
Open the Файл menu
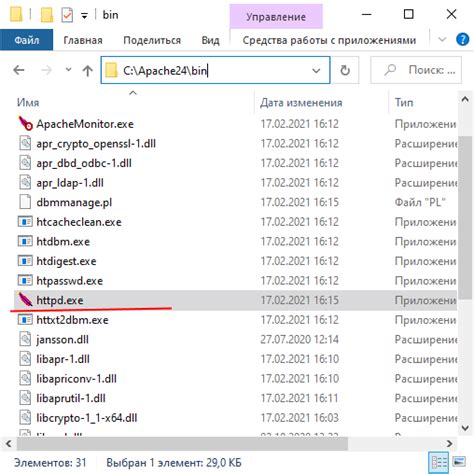[x=26, y=40]
